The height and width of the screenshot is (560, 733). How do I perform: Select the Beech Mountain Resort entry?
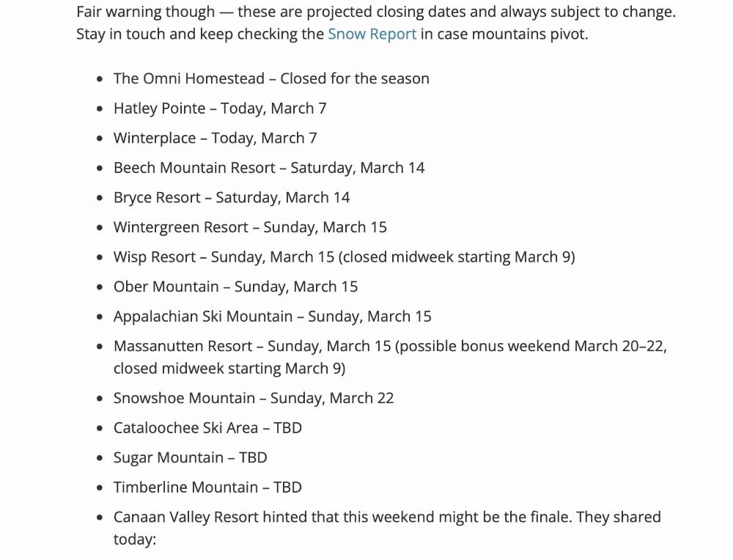pos(269,168)
